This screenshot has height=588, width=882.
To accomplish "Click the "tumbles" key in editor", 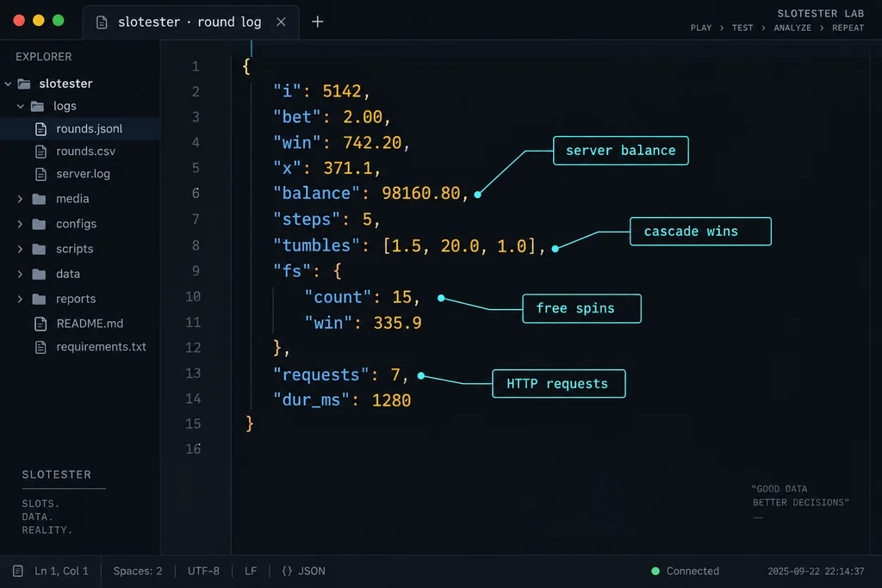I will tap(316, 245).
